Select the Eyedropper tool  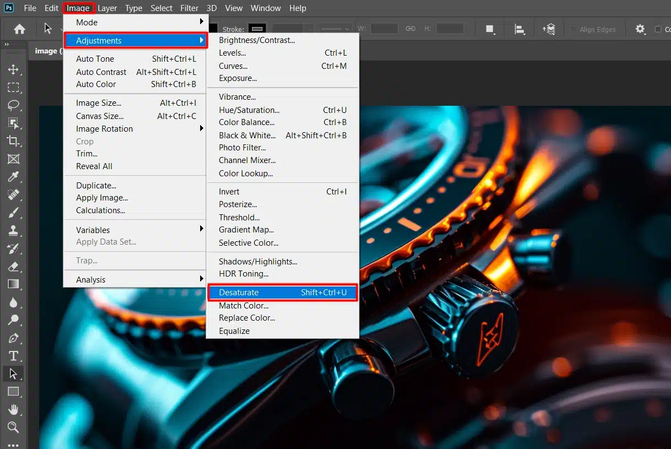(x=13, y=177)
